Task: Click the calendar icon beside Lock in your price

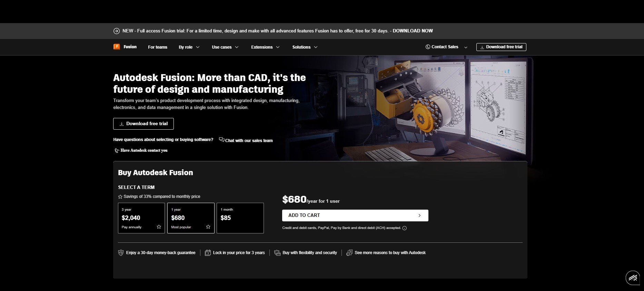Action: point(208,253)
